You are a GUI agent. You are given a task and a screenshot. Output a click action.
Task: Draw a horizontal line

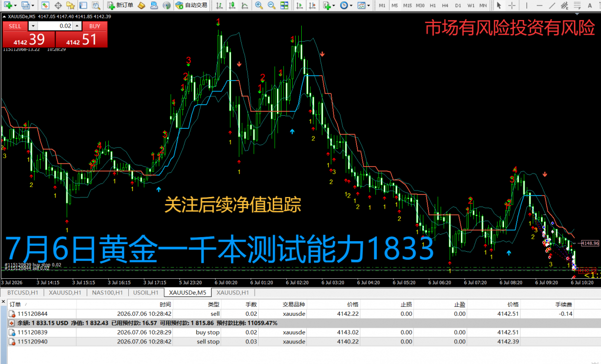click(x=539, y=6)
